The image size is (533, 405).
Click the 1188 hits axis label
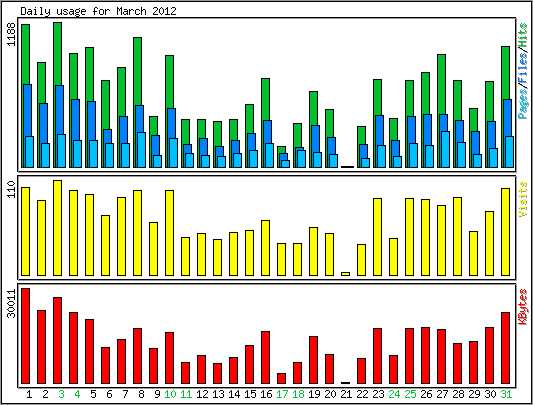pyautogui.click(x=11, y=34)
